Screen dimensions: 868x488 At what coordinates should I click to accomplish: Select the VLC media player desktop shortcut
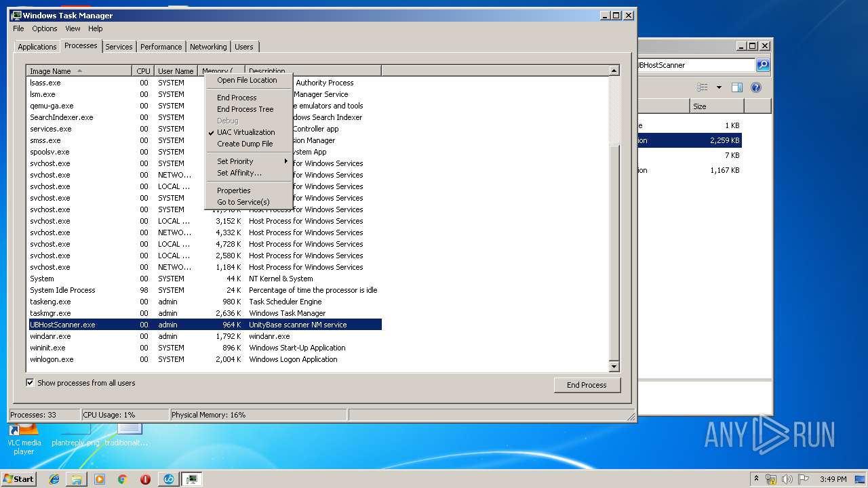tap(24, 439)
